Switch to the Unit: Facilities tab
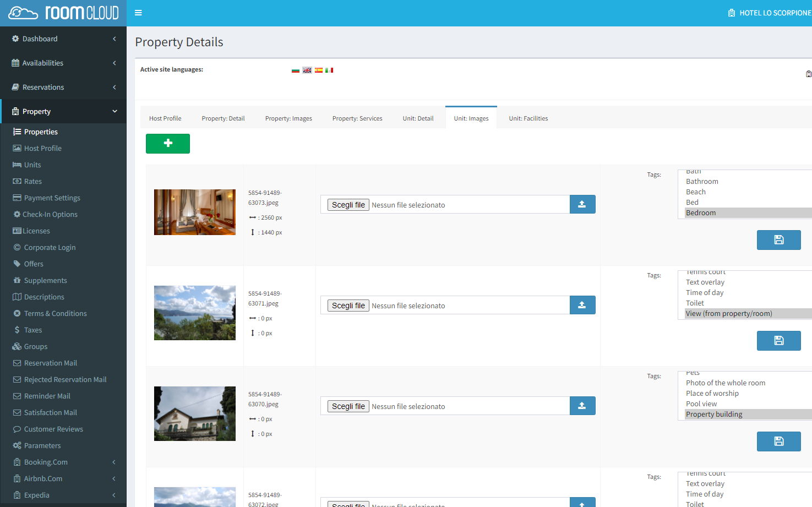This screenshot has width=812, height=507. (x=528, y=118)
